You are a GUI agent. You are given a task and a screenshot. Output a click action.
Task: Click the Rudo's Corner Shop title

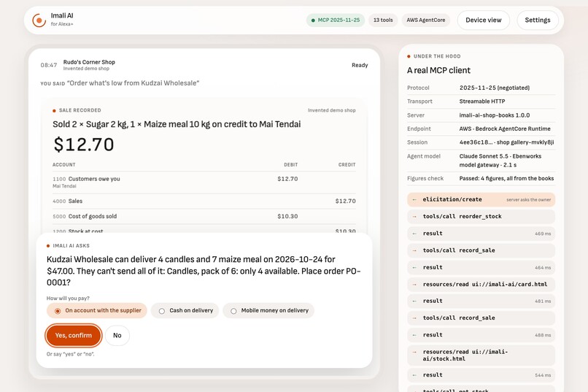tap(89, 62)
